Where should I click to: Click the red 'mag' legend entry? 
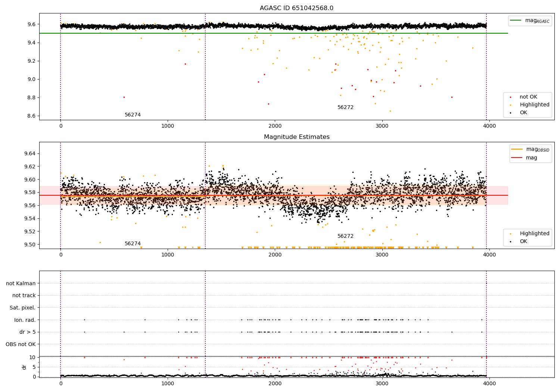531,158
